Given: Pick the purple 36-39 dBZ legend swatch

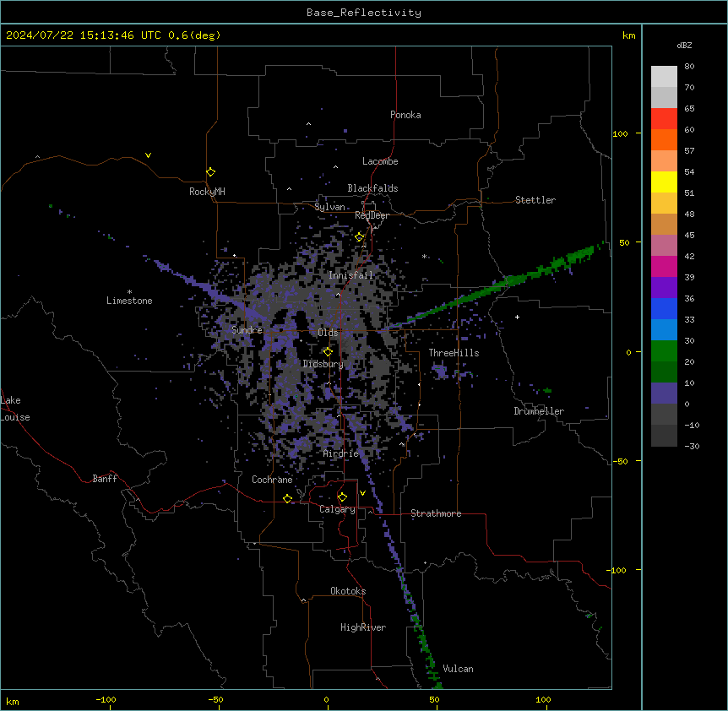Looking at the screenshot, I should click(x=664, y=288).
